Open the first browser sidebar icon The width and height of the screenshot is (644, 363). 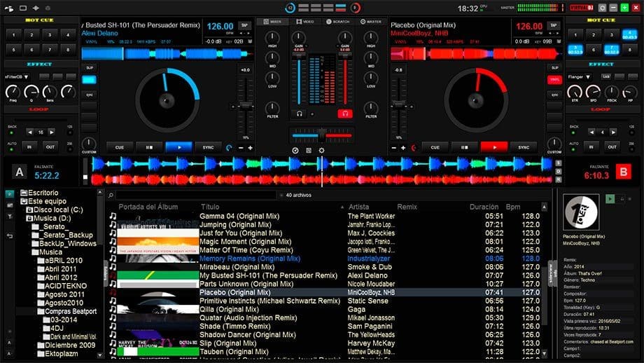pos(10,193)
